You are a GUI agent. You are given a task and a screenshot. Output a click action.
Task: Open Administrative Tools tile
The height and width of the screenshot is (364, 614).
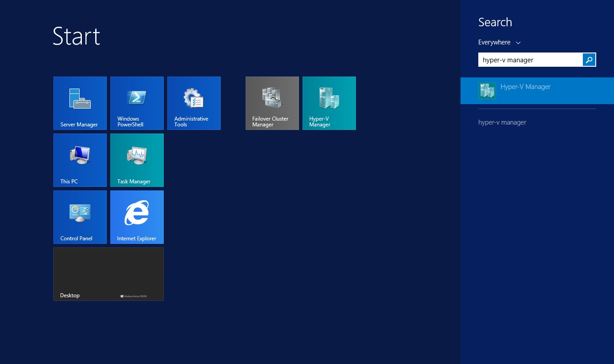(194, 103)
